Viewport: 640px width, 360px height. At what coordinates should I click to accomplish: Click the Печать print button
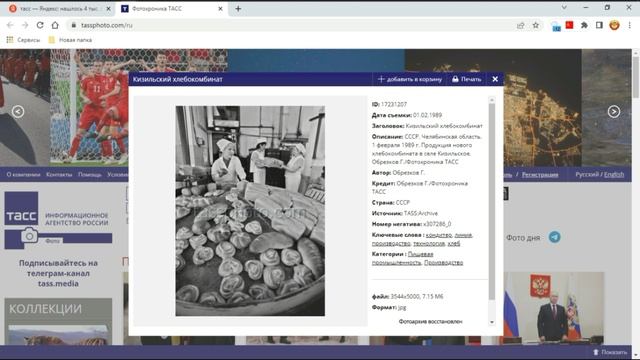pos(467,79)
